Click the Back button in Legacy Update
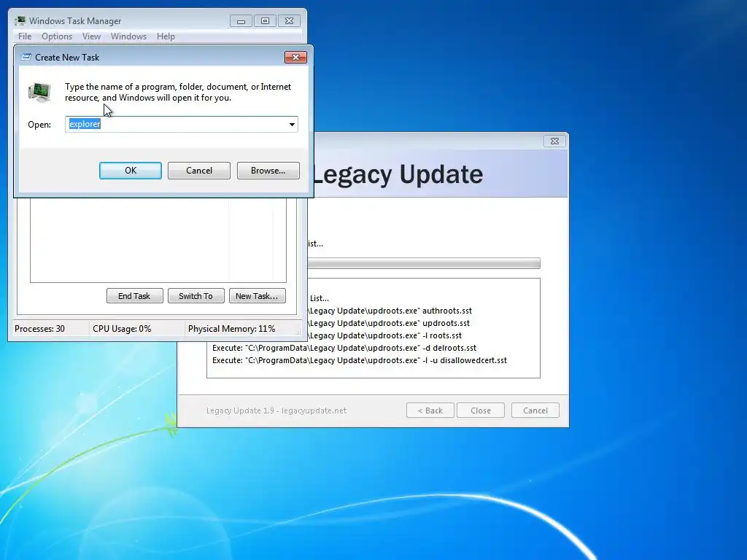 point(430,411)
